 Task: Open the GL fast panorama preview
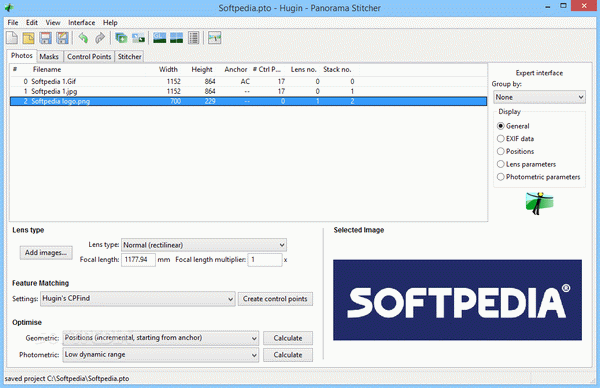160,38
